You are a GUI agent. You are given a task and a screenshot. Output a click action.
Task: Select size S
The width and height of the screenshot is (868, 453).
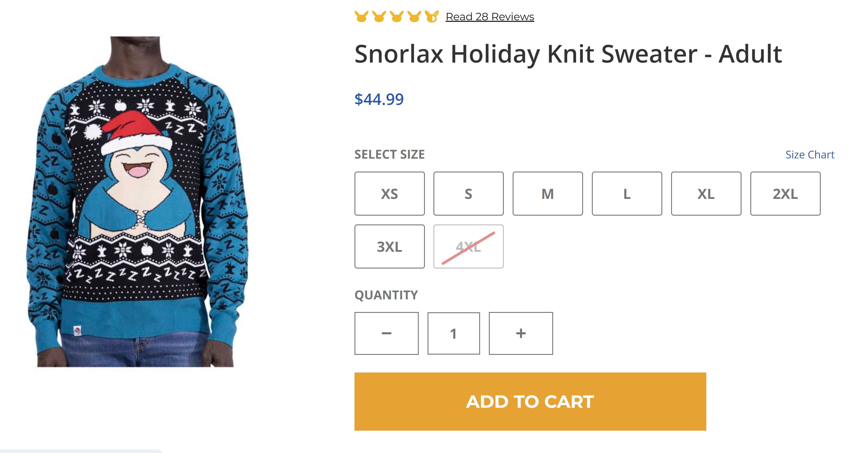point(469,194)
